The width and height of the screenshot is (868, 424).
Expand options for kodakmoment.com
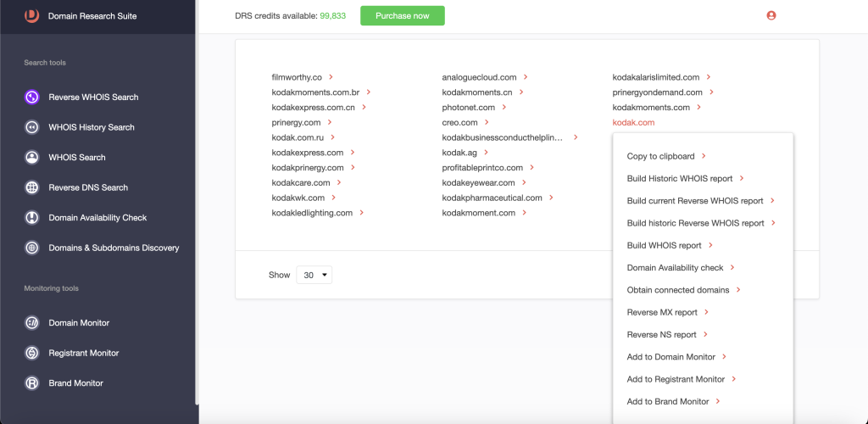[524, 212]
